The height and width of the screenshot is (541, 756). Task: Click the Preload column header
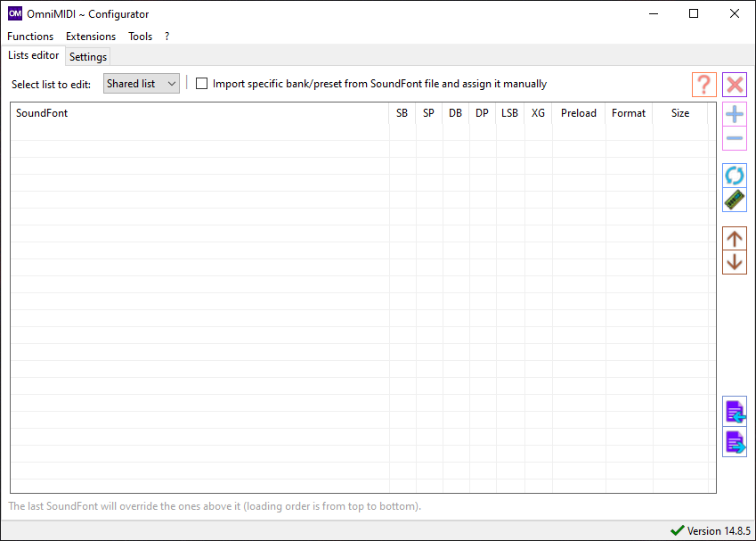click(x=579, y=113)
